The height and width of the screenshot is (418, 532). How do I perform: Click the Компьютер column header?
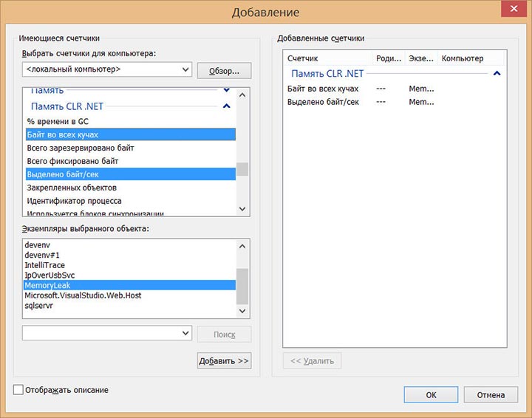tap(471, 58)
